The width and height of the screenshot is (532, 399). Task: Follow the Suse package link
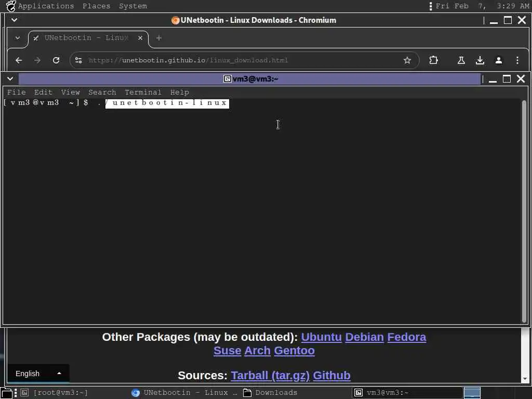tap(228, 351)
